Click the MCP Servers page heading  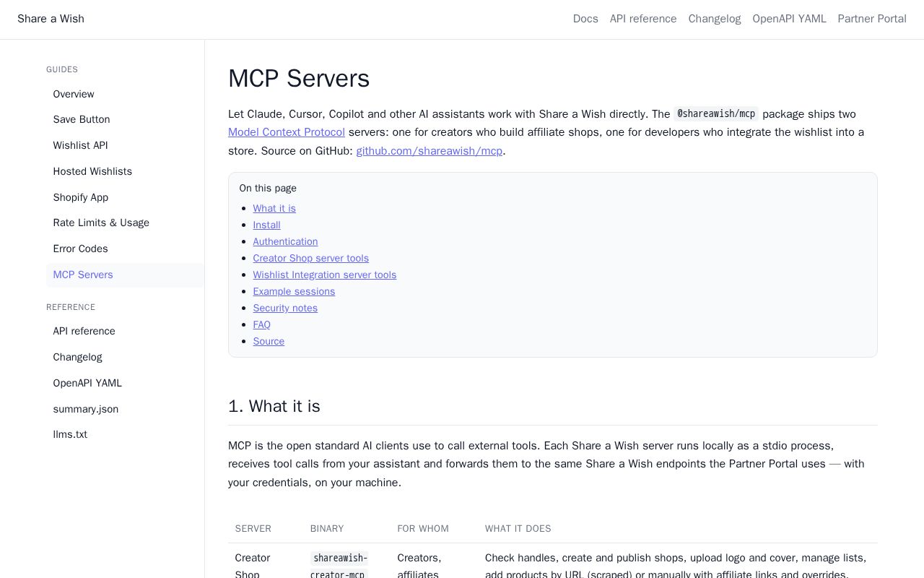click(299, 79)
